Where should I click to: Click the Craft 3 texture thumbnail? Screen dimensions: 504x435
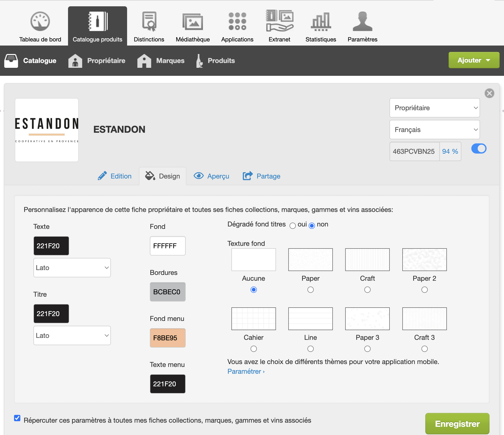click(424, 319)
